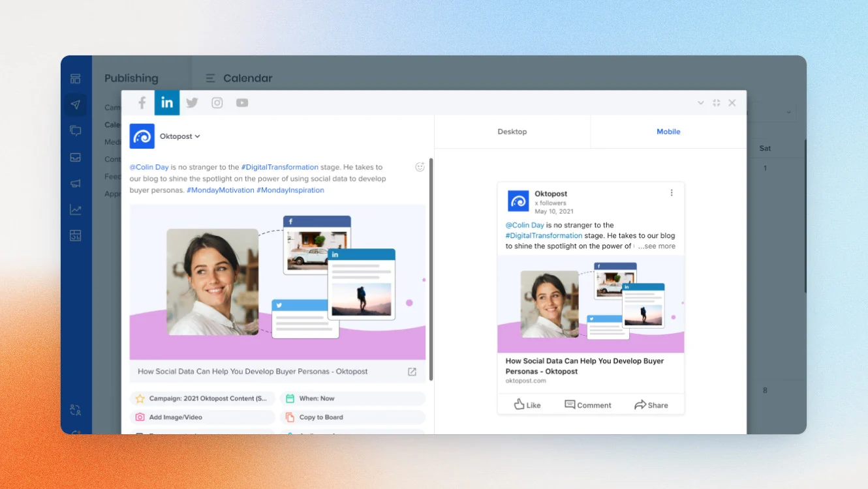Expand truncated preview text via see more
868x489 pixels.
(x=657, y=246)
